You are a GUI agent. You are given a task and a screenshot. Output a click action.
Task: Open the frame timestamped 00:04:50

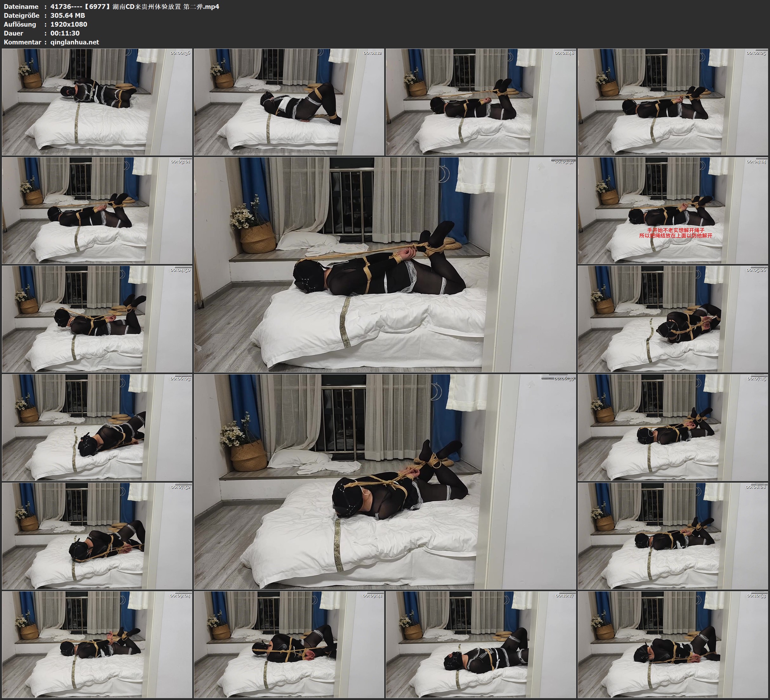(x=97, y=319)
